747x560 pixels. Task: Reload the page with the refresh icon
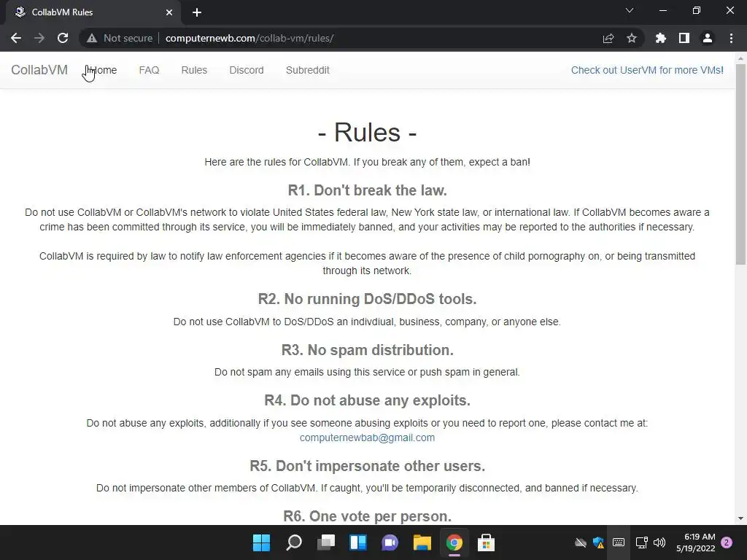point(63,38)
